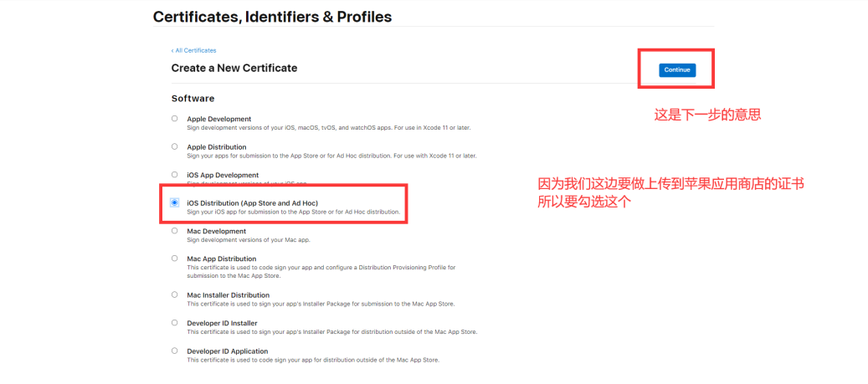The width and height of the screenshot is (868, 384).
Task: Choose the iOS App Development radio option
Action: click(174, 174)
